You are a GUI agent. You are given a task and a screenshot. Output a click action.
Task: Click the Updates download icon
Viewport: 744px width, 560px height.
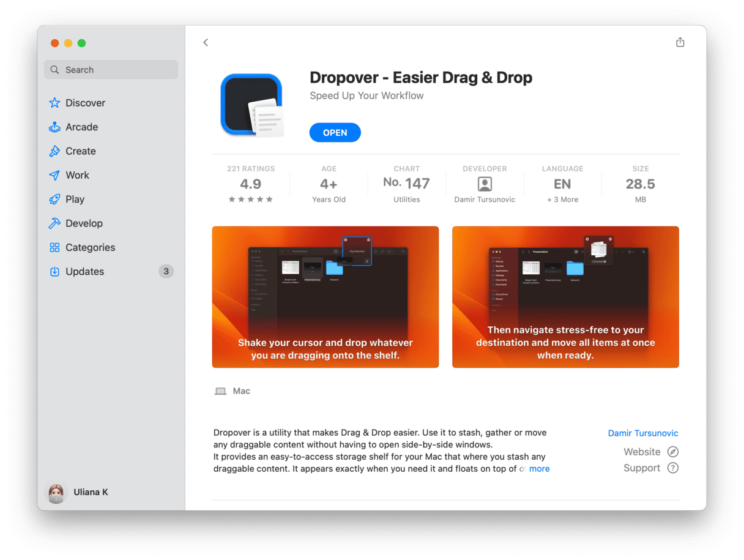pos(54,272)
